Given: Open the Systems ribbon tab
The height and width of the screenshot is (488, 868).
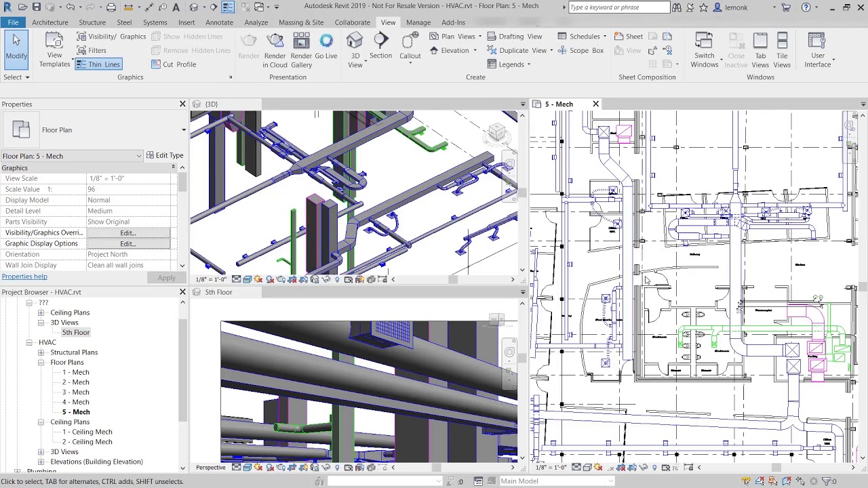Looking at the screenshot, I should click(x=155, y=22).
